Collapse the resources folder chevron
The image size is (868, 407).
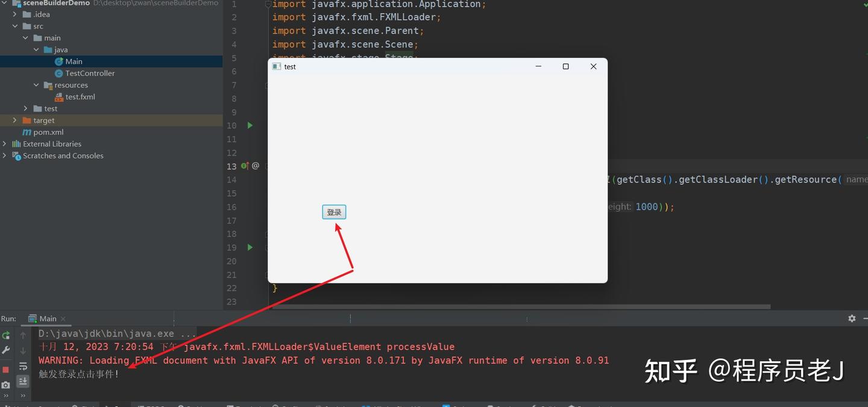pos(36,85)
